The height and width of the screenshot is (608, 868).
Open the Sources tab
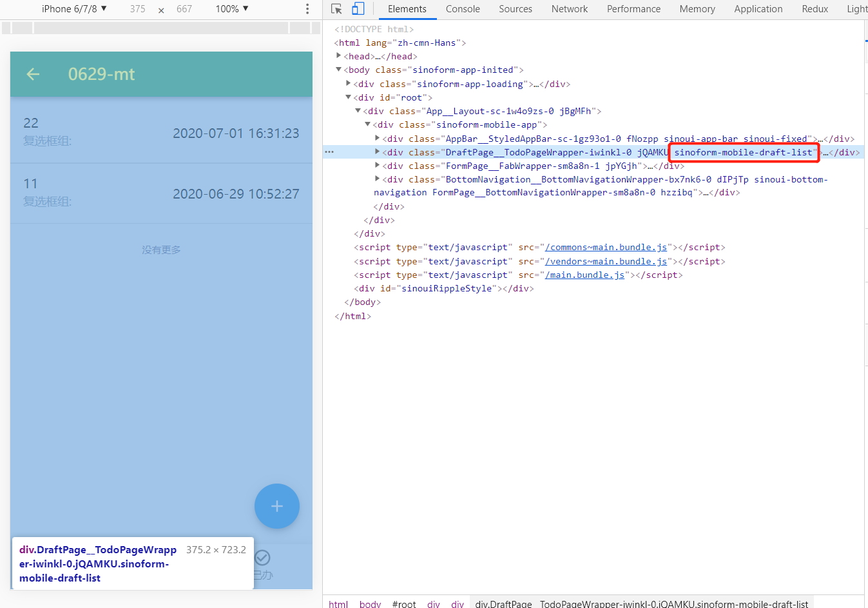[x=516, y=9]
